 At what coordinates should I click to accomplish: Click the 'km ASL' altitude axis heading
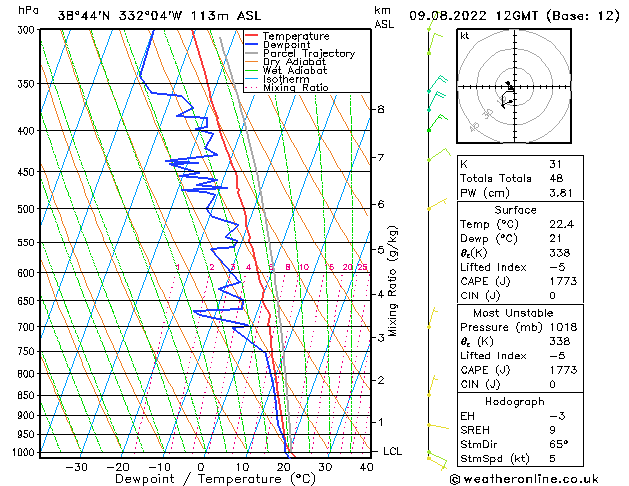click(x=384, y=17)
